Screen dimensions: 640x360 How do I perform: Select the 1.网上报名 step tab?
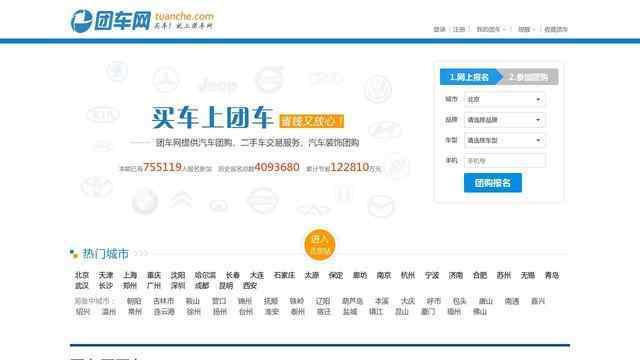[x=469, y=77]
